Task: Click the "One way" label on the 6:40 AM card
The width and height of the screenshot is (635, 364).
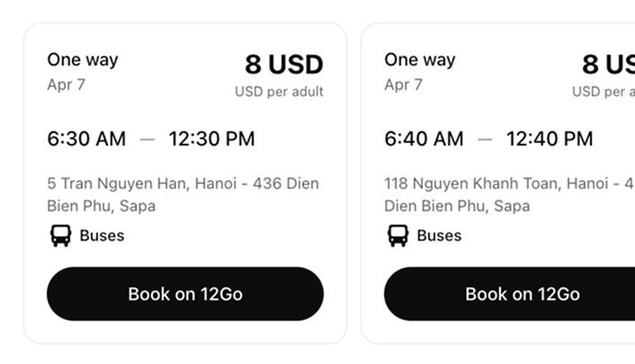Action: pos(420,60)
